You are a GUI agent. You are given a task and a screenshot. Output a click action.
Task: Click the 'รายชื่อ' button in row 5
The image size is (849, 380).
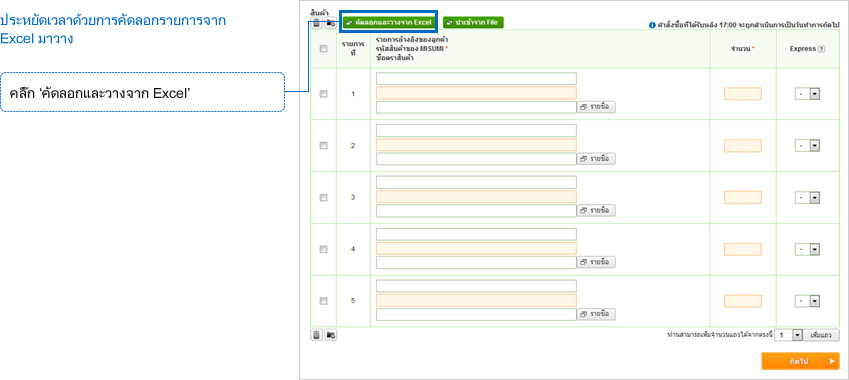(x=596, y=314)
